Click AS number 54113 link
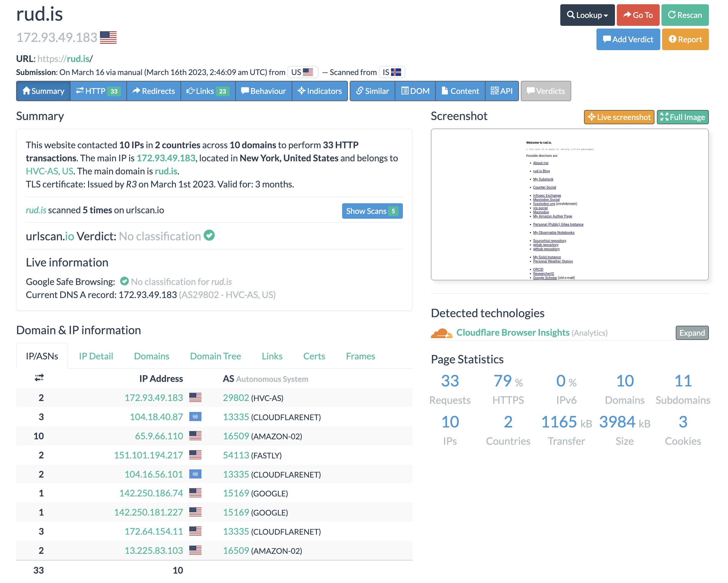728x583 pixels. click(x=236, y=455)
